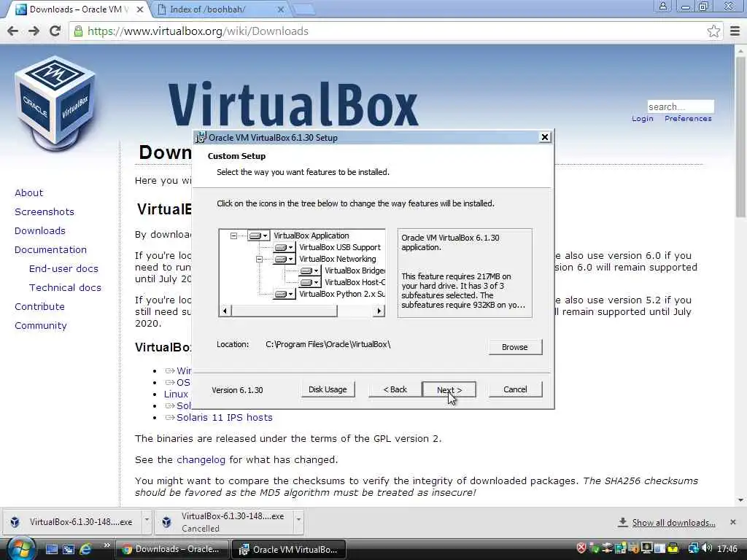Switch to Chrome taskbar button
Screen dimensions: 747x560
tap(171, 549)
